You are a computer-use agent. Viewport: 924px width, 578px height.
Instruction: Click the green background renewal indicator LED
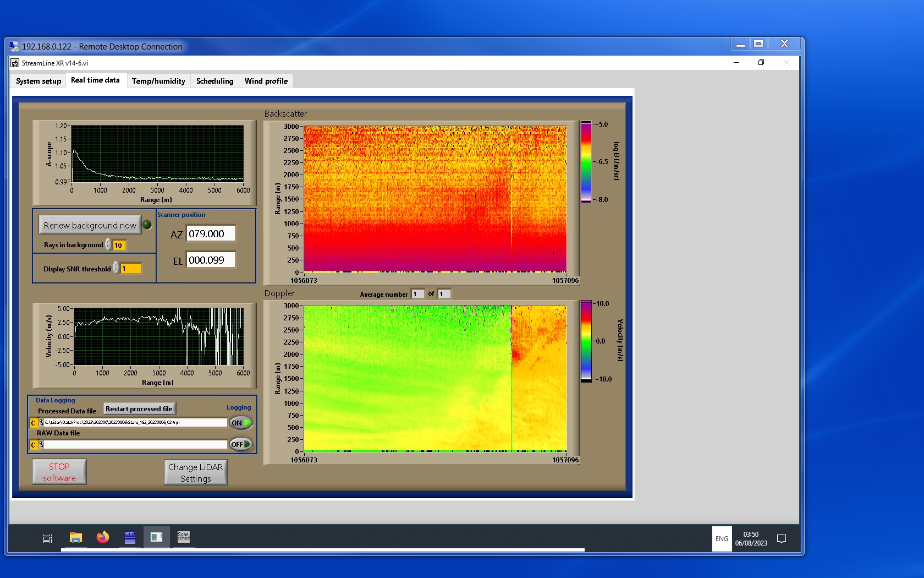[147, 225]
